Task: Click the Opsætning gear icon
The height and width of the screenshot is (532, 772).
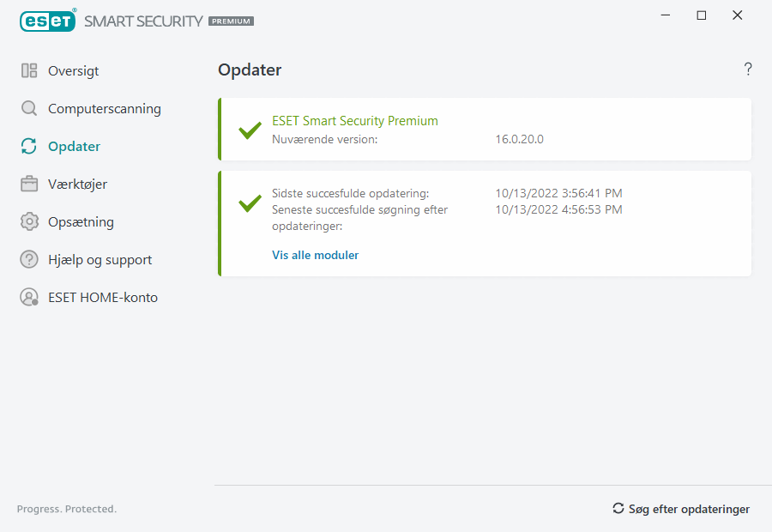Action: point(29,222)
